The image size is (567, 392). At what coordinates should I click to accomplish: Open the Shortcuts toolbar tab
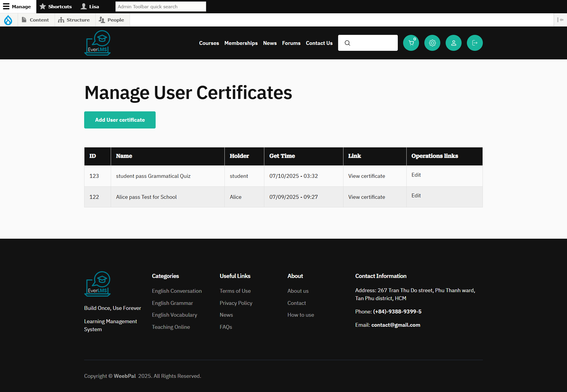coord(56,6)
